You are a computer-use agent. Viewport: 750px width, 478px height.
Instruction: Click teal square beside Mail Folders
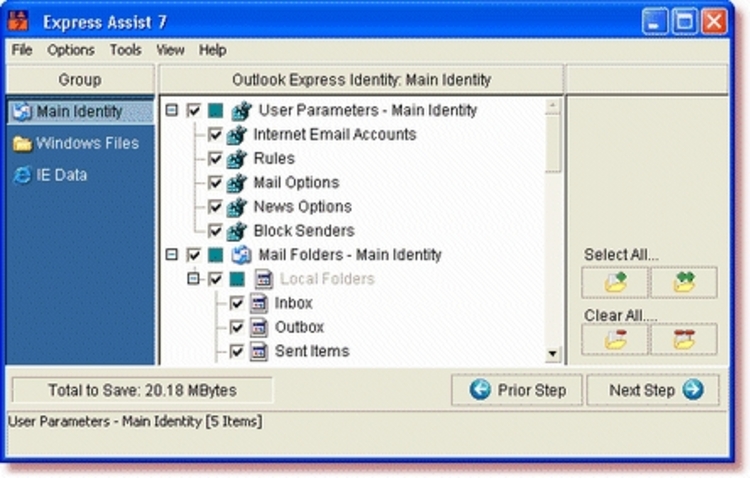pyautogui.click(x=216, y=255)
